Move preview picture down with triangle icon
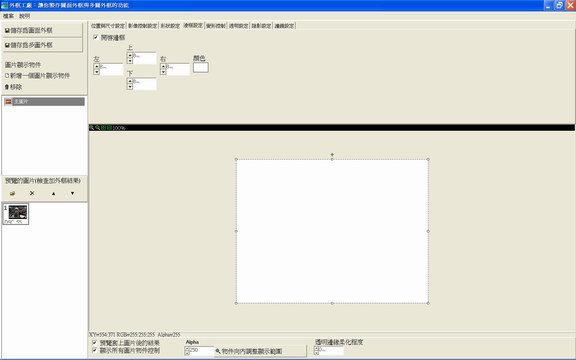Screen dimensions: 576x360 point(72,193)
